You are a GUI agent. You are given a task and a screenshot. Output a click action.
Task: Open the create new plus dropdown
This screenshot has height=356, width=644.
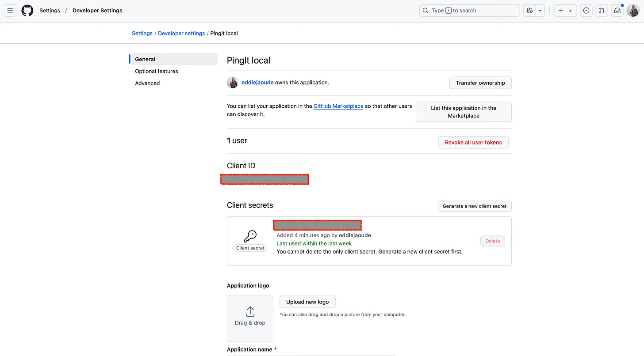click(565, 11)
